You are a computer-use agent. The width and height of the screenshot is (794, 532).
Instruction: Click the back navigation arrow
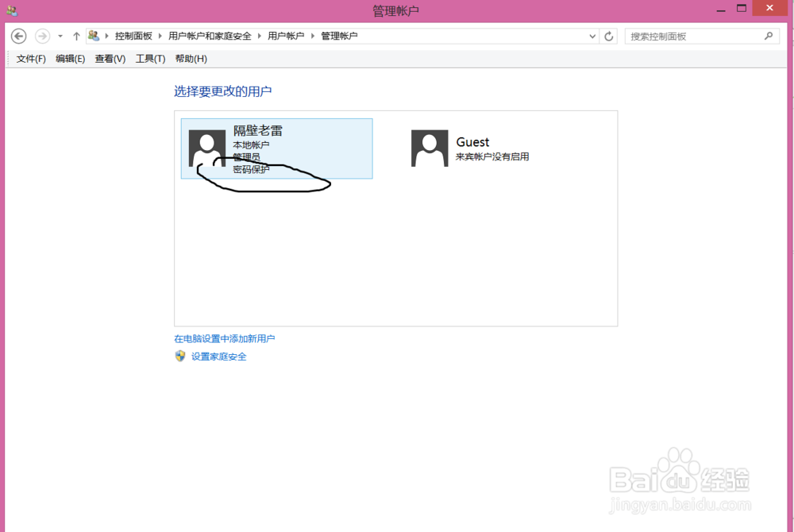pyautogui.click(x=18, y=36)
